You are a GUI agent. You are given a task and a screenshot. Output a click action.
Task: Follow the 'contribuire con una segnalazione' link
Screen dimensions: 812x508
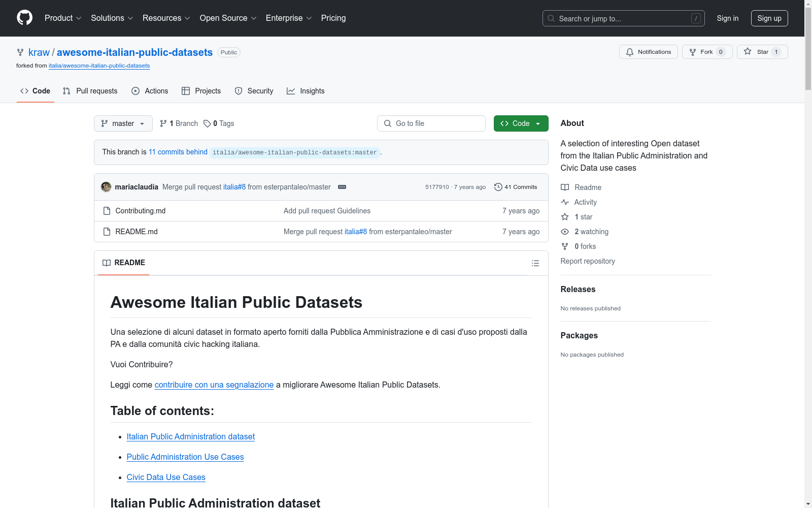(214, 385)
